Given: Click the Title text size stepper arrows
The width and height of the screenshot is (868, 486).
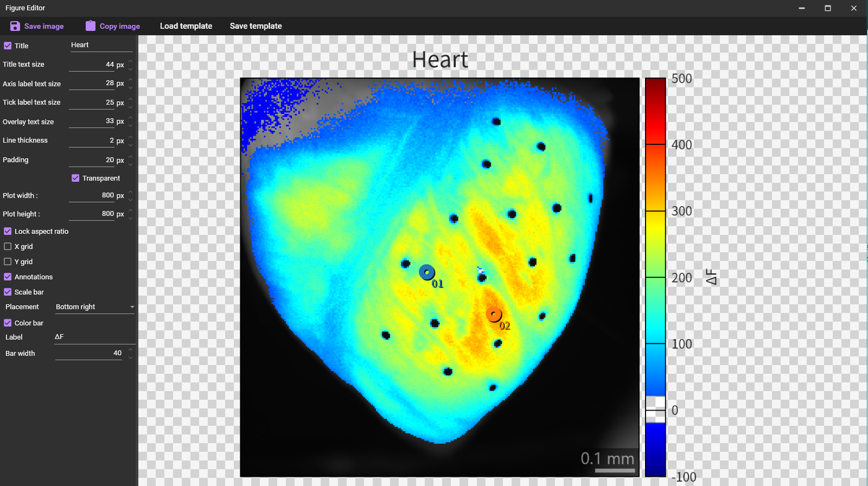Looking at the screenshot, I should click(131, 65).
